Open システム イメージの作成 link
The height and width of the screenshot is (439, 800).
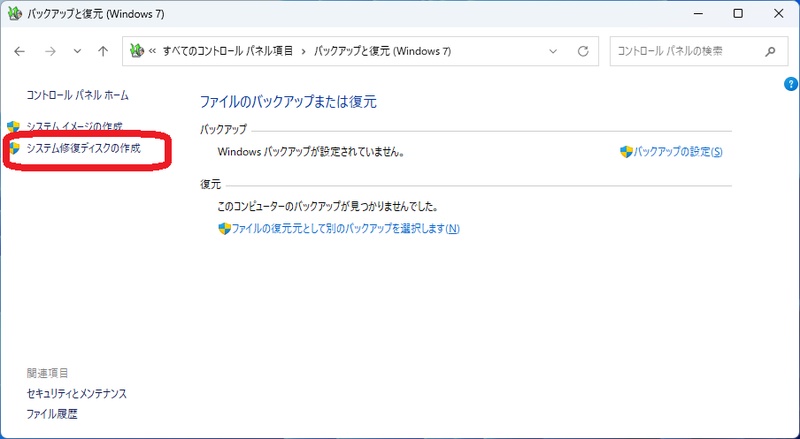[x=74, y=127]
